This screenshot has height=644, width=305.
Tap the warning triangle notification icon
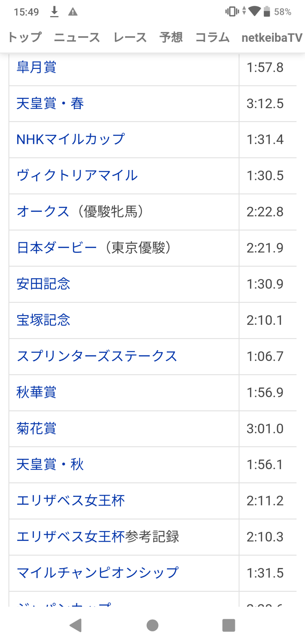(x=73, y=12)
